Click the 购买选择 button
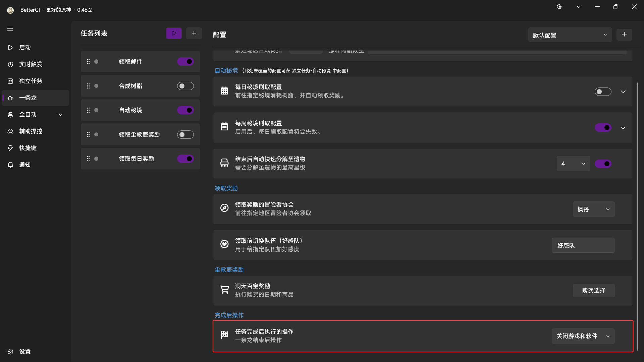Image resolution: width=644 pixels, height=362 pixels. pos(593,291)
